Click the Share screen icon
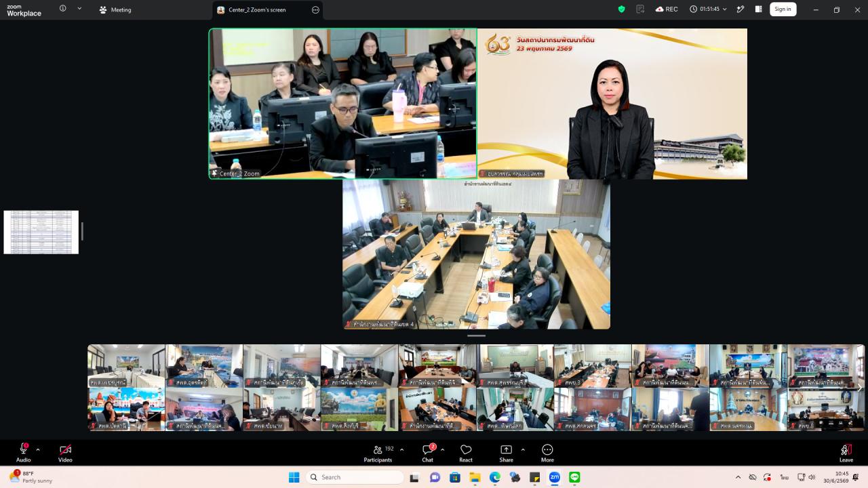This screenshot has width=868, height=488. point(506,453)
